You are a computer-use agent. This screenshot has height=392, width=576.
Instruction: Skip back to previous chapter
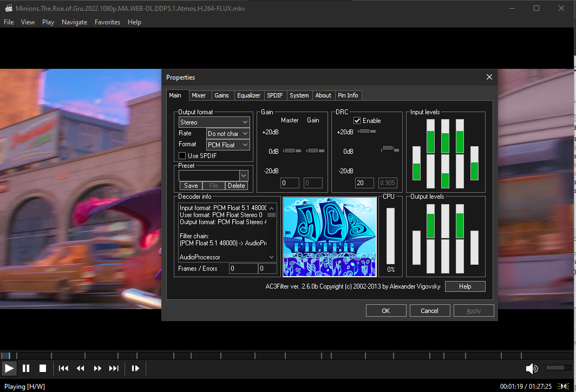click(63, 368)
